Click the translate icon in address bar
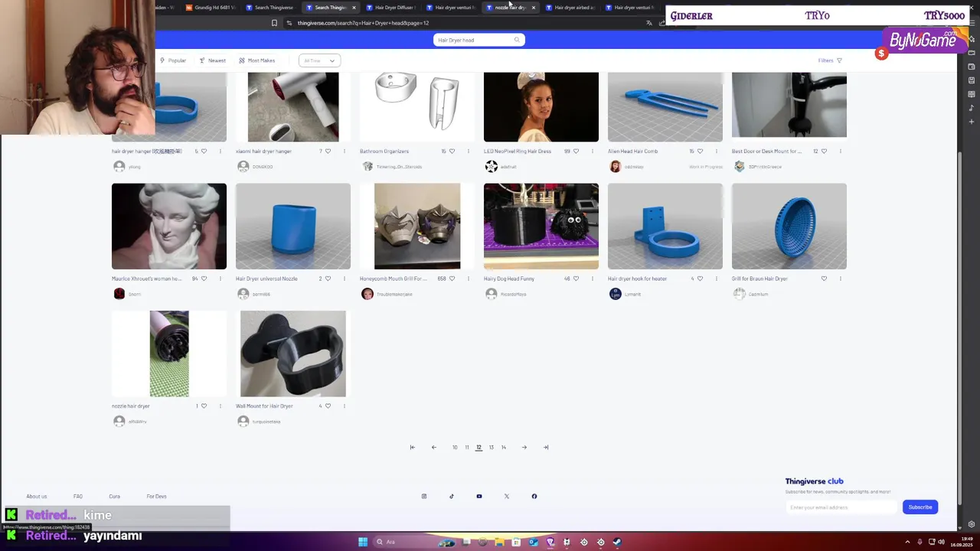This screenshot has width=980, height=551. (x=649, y=23)
